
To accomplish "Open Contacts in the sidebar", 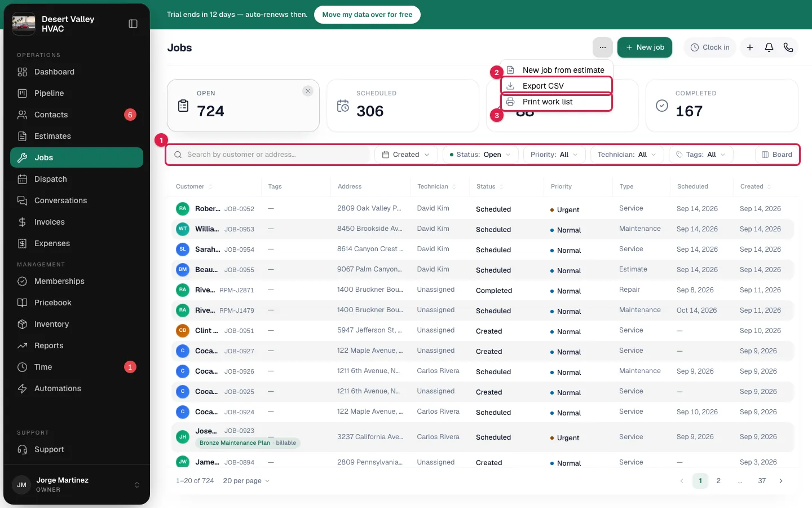I will (77, 115).
